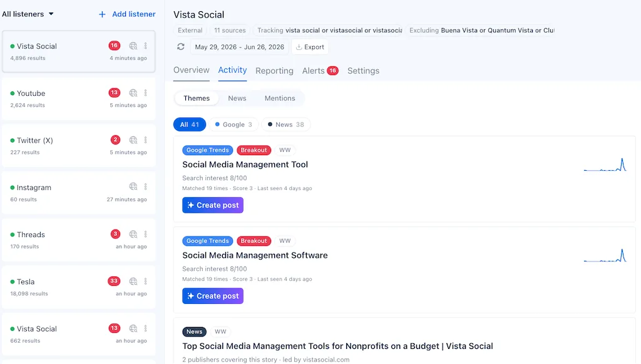Screen dimensions: 641x364
Task: Select the News sub-tab
Action: point(237,98)
